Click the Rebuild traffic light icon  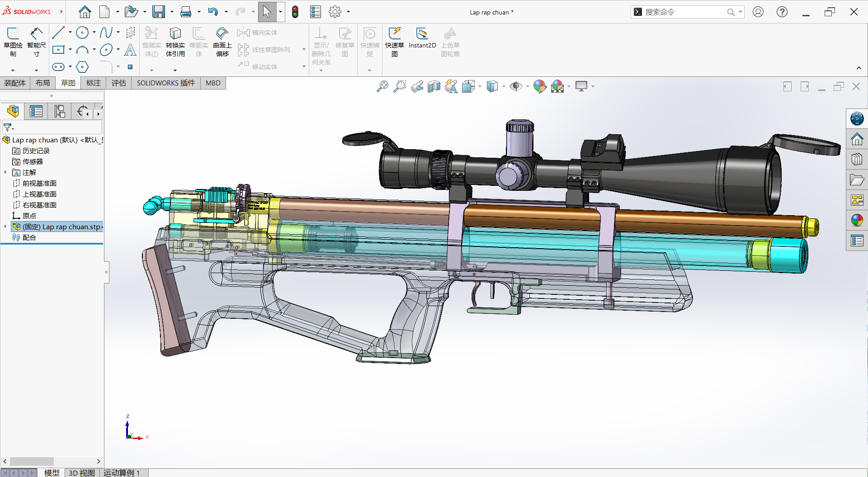tap(295, 12)
